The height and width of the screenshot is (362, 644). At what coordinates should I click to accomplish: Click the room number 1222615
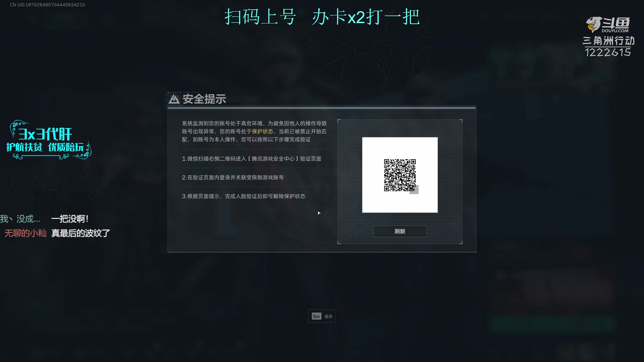pyautogui.click(x=608, y=52)
